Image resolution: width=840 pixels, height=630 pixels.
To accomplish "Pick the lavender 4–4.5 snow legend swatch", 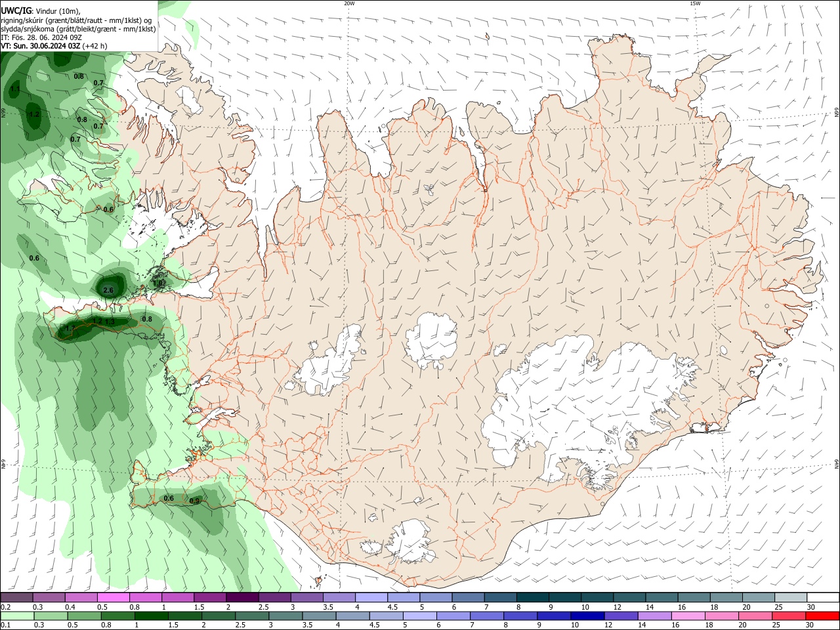I will 371,597.
